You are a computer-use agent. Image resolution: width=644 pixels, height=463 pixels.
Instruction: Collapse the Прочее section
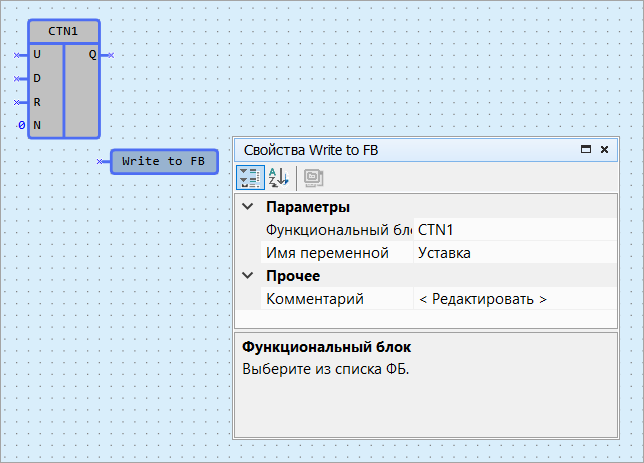point(247,276)
